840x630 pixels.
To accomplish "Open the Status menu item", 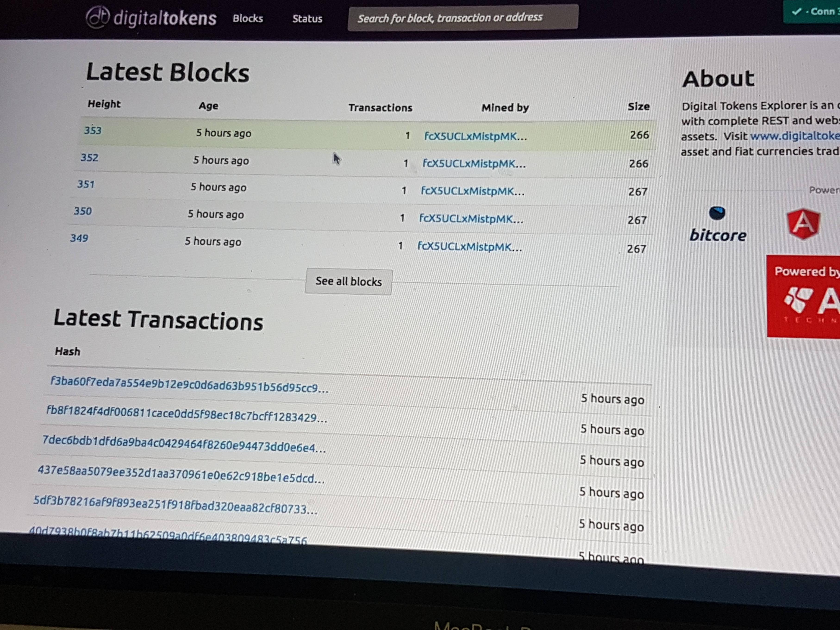I will (x=307, y=19).
